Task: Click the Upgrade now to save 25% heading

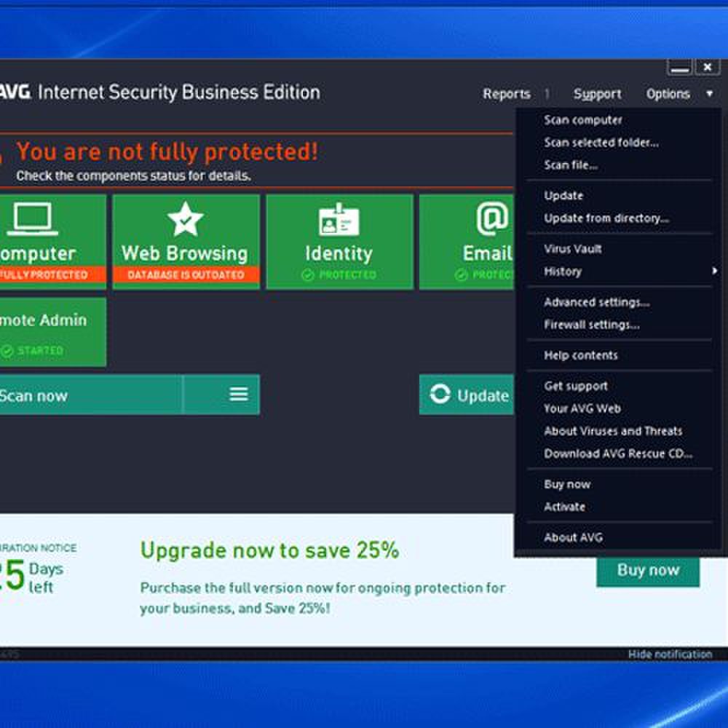Action: pos(270,550)
